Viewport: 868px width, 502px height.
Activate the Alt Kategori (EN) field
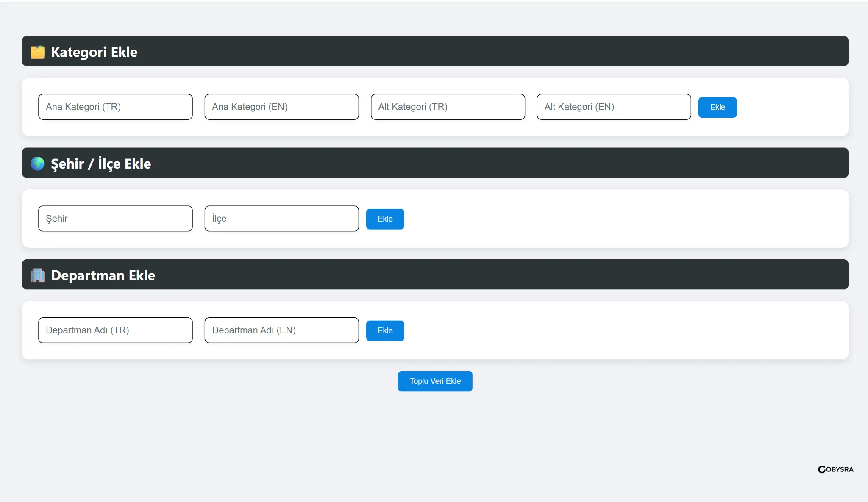point(614,107)
